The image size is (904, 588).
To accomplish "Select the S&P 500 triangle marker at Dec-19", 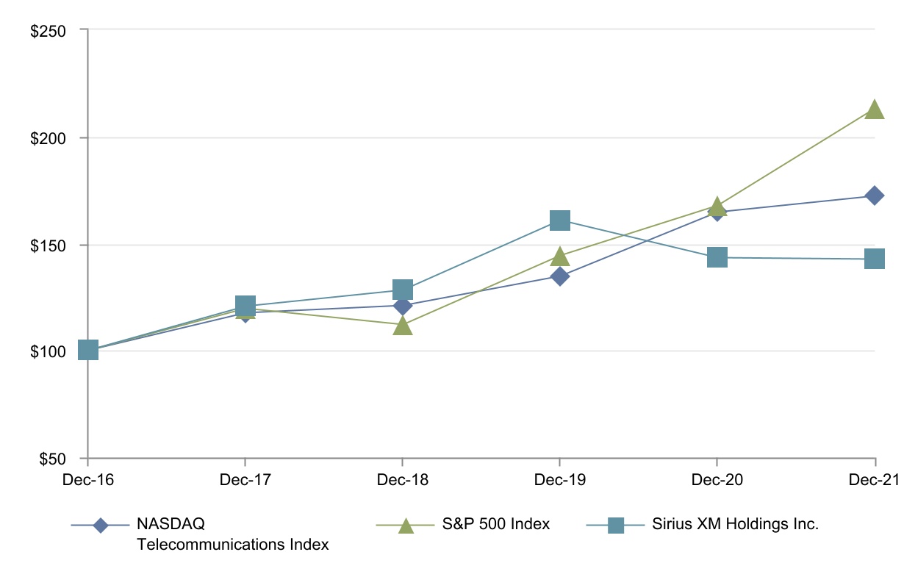I will (560, 257).
